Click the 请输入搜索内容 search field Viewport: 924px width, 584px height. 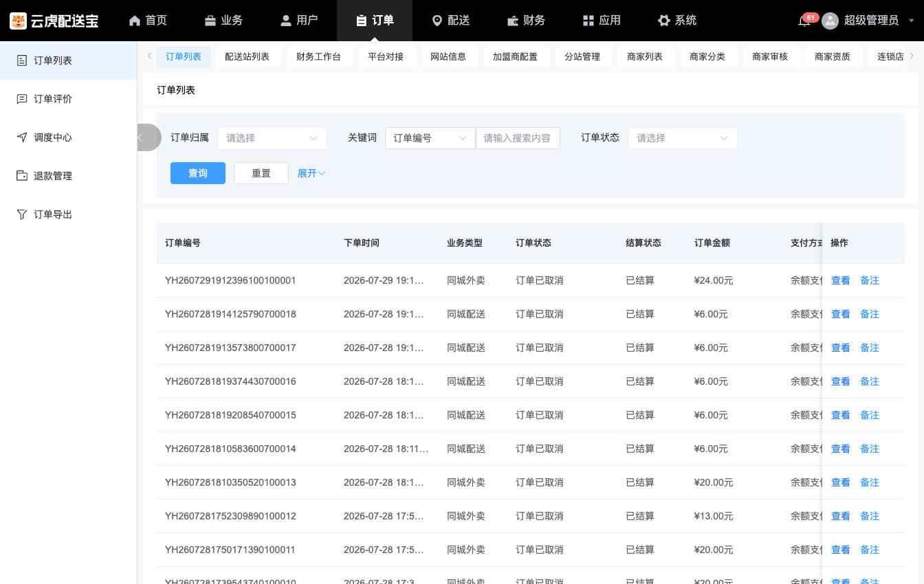pos(518,138)
